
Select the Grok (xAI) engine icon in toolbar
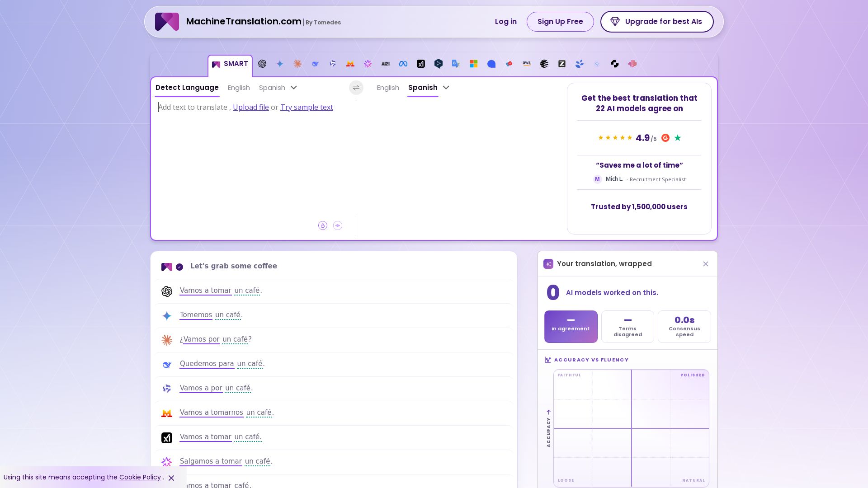click(x=421, y=64)
